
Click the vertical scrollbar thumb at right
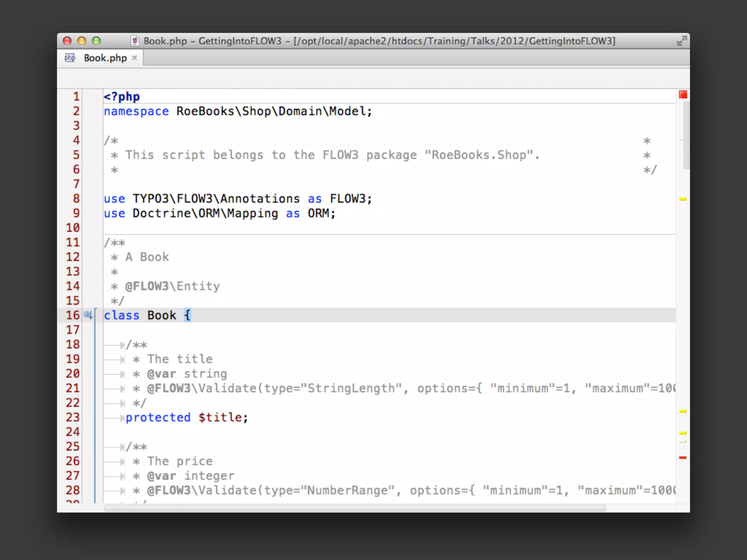tap(686, 135)
